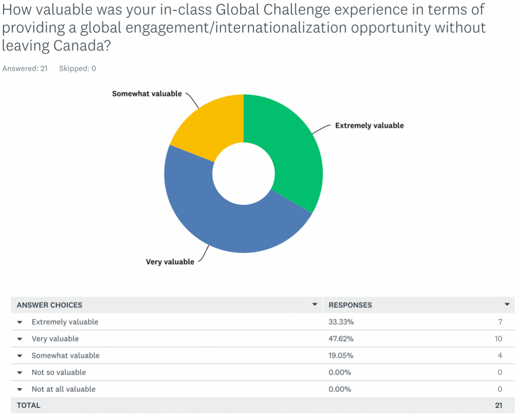The height and width of the screenshot is (420, 519).
Task: Click the TOTAL row count 21
Action: 499,405
